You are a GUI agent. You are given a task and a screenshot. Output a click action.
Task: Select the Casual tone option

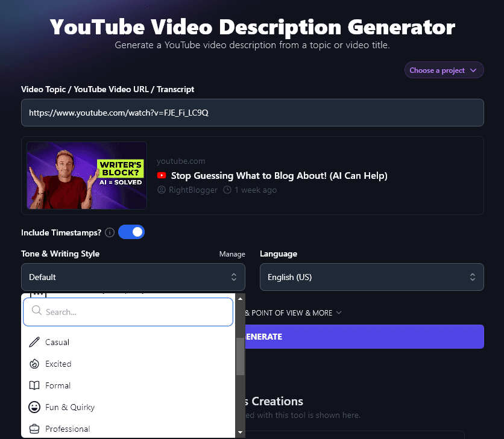pyautogui.click(x=57, y=342)
